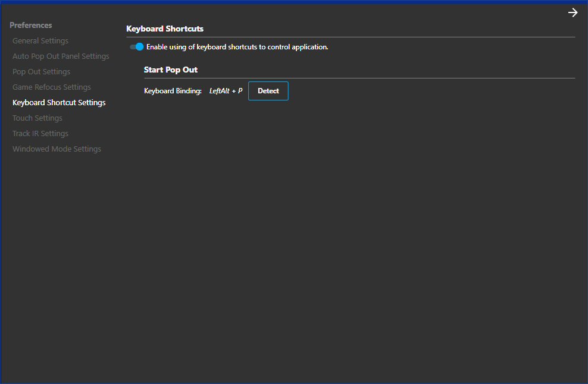Select Keyboard Shortcut Settings menu item

[x=59, y=103]
